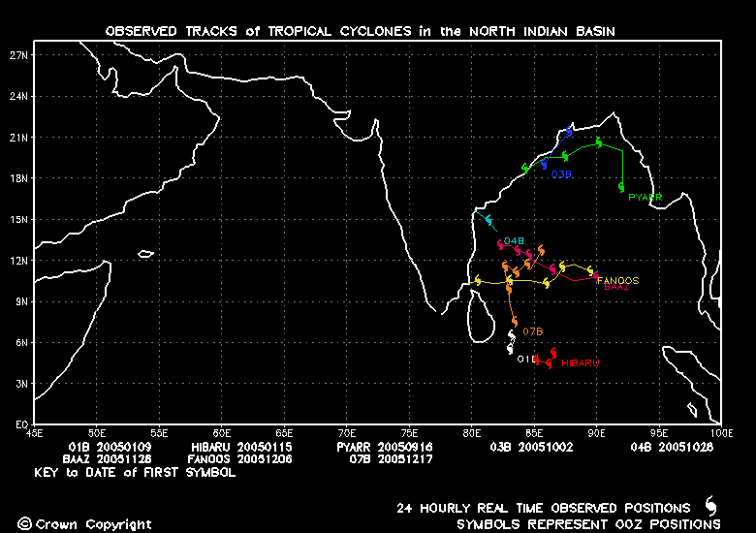Click the map title text at top

[x=360, y=32]
